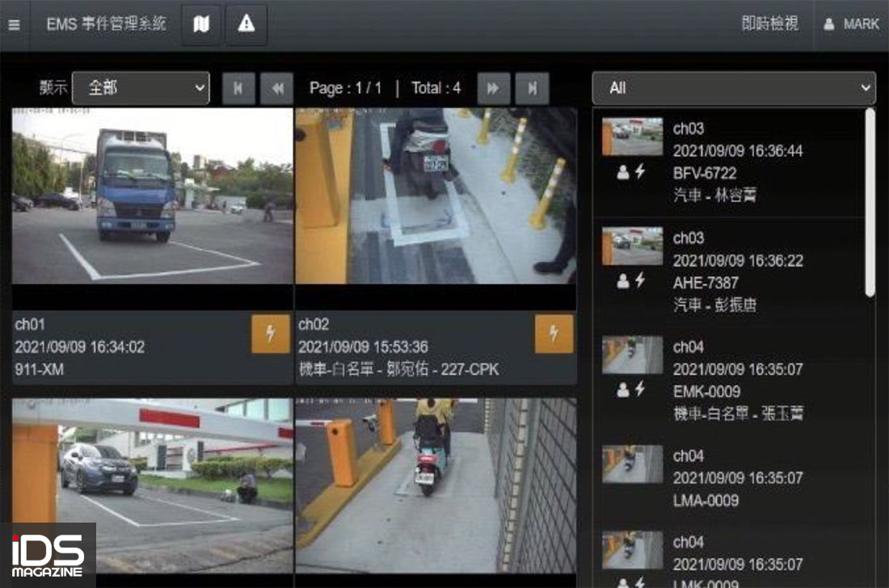Click the event list scrollbar
889x588 pixels.
[x=870, y=202]
